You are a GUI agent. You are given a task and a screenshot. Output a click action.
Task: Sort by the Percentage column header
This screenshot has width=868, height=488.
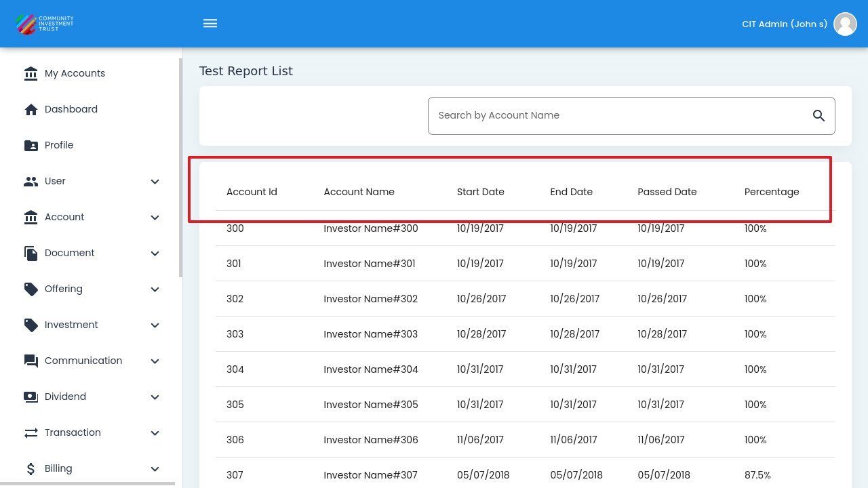771,192
